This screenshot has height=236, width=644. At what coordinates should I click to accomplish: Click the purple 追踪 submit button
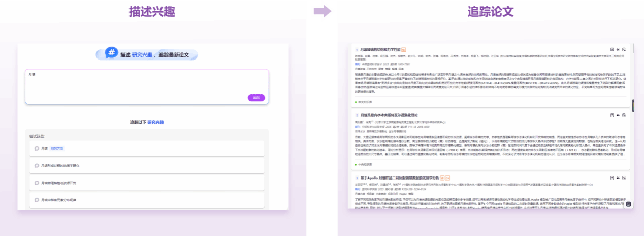pos(256,98)
